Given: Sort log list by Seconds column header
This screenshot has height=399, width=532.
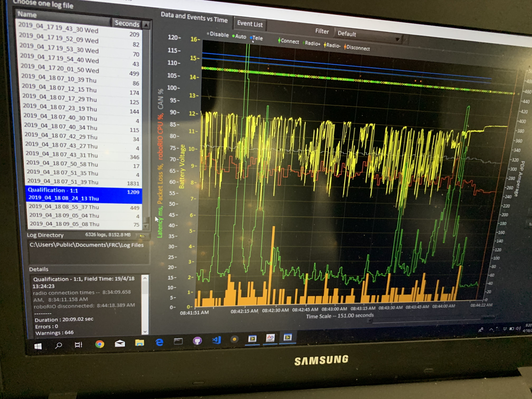Looking at the screenshot, I should click(x=127, y=23).
